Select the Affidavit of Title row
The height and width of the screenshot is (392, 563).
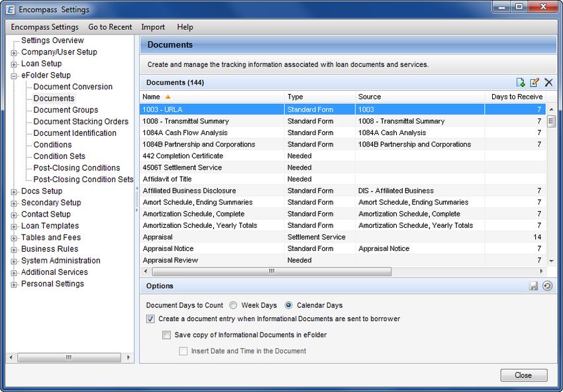[x=343, y=179]
